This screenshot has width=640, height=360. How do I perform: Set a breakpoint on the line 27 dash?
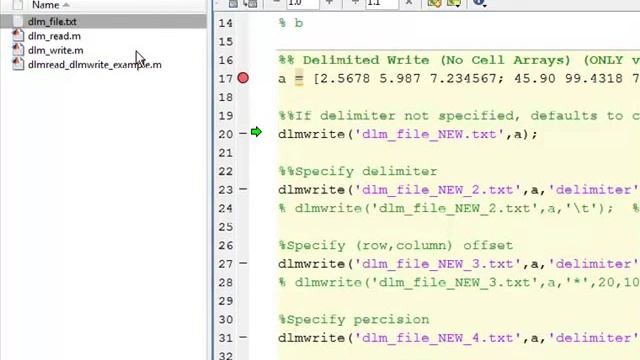pyautogui.click(x=243, y=263)
